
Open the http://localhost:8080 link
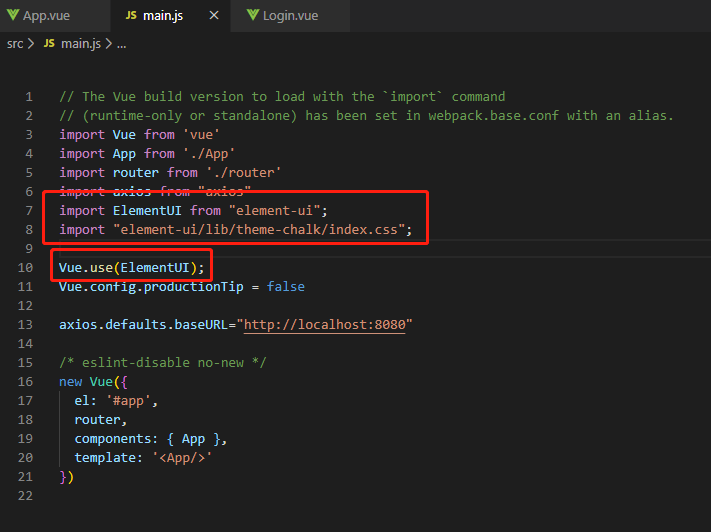[x=324, y=325]
